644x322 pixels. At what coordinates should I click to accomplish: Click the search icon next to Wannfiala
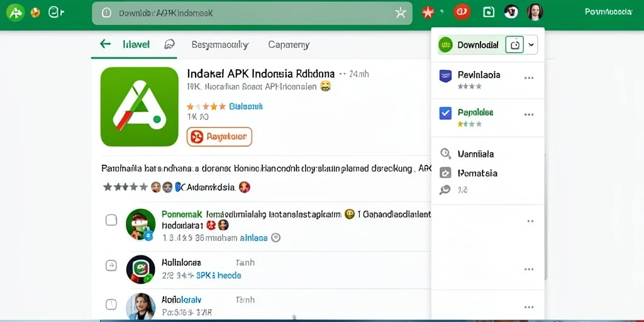click(x=446, y=153)
